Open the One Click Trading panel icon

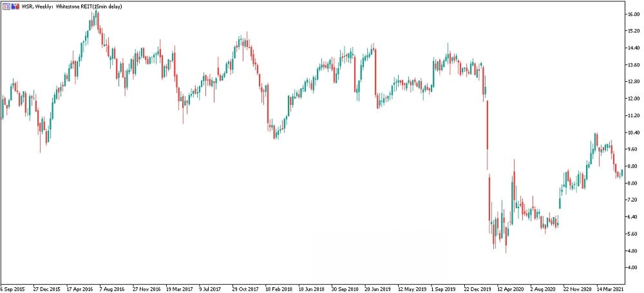(x=6, y=6)
